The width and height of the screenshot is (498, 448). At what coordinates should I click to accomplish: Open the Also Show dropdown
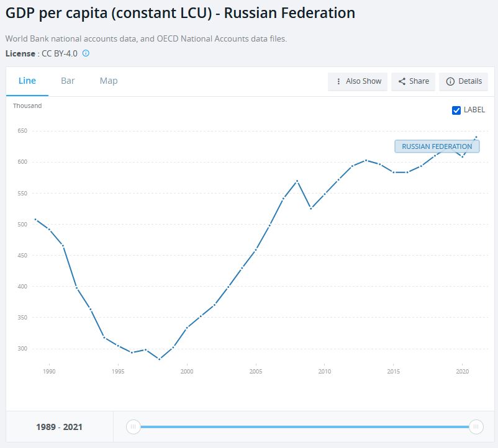click(358, 81)
